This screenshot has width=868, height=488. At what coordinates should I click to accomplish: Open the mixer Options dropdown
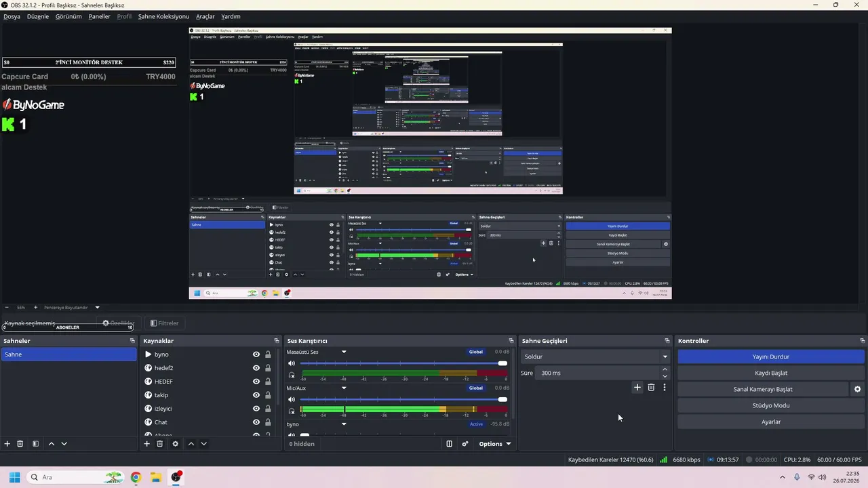(494, 444)
